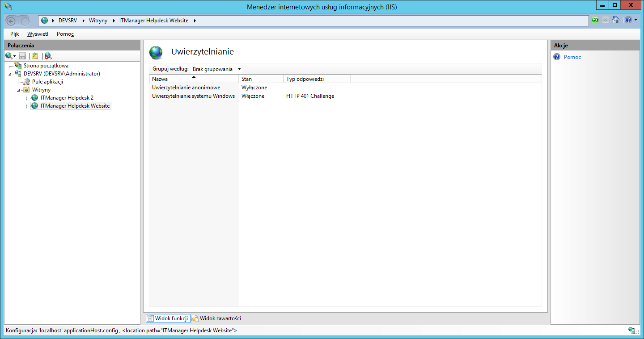This screenshot has height=339, width=644.
Task: Click the Pule aplikacji icon in the tree
Action: pos(26,82)
